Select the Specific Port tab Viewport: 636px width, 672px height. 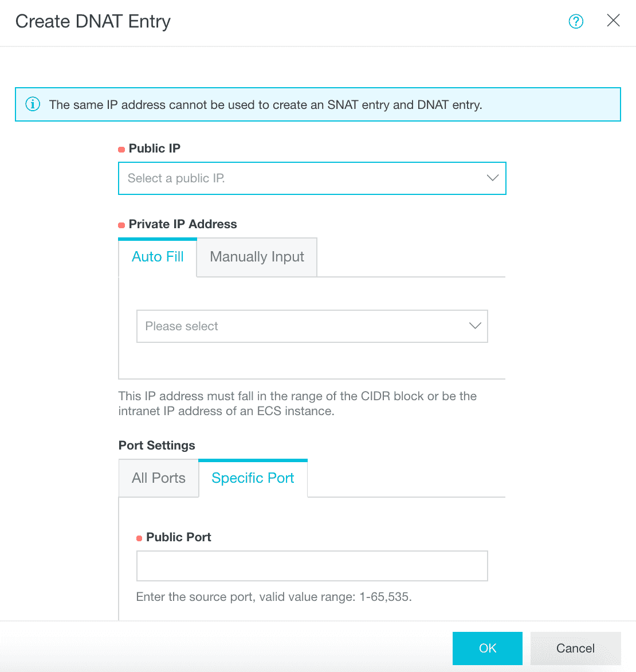253,478
